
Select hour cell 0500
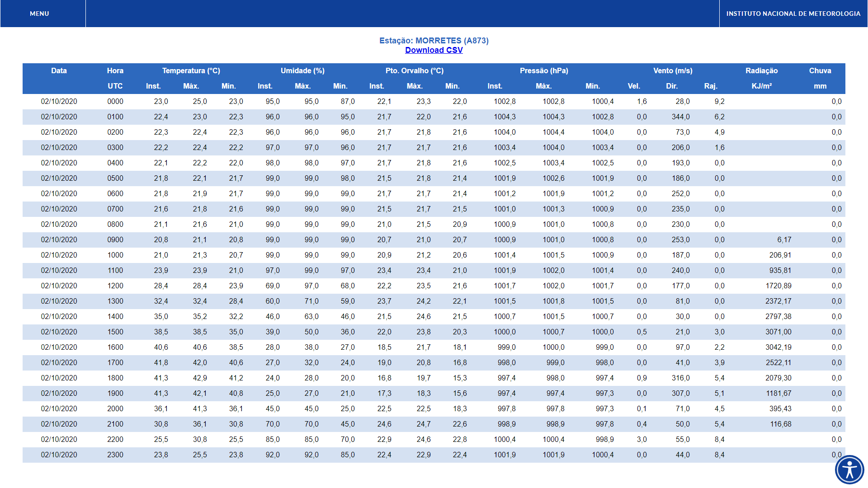point(115,178)
